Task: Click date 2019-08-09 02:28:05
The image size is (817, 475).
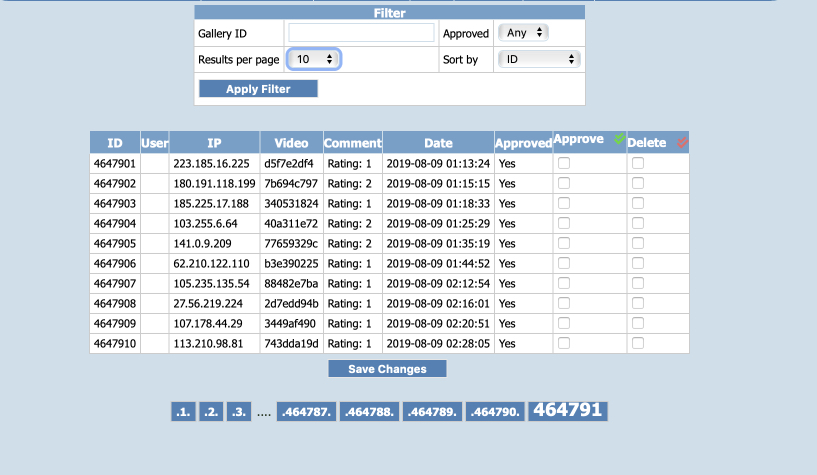Action: pyautogui.click(x=438, y=344)
